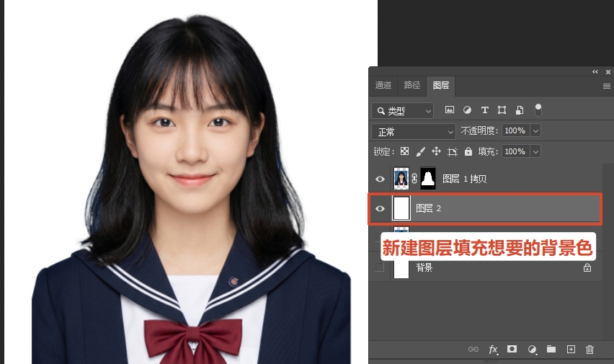Create new fill or adjustment layer icon
Screen dimensions: 614x364
[532, 349]
